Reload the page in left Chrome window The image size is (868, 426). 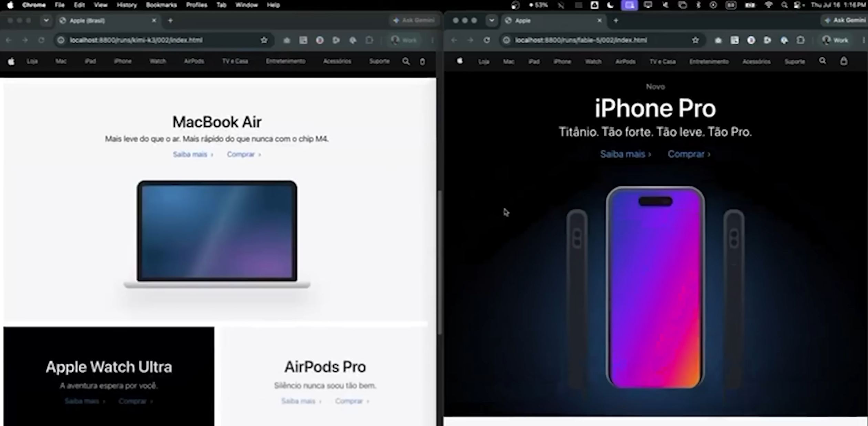point(41,40)
